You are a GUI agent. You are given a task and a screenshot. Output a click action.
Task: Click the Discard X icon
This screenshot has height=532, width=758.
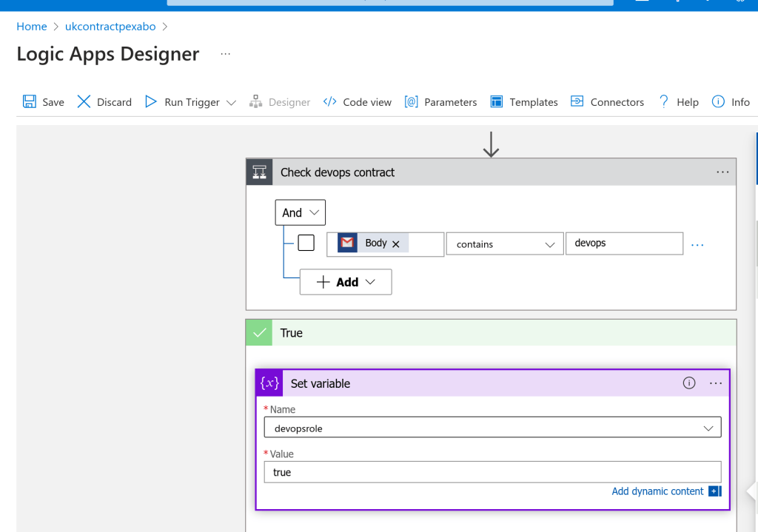click(x=84, y=101)
